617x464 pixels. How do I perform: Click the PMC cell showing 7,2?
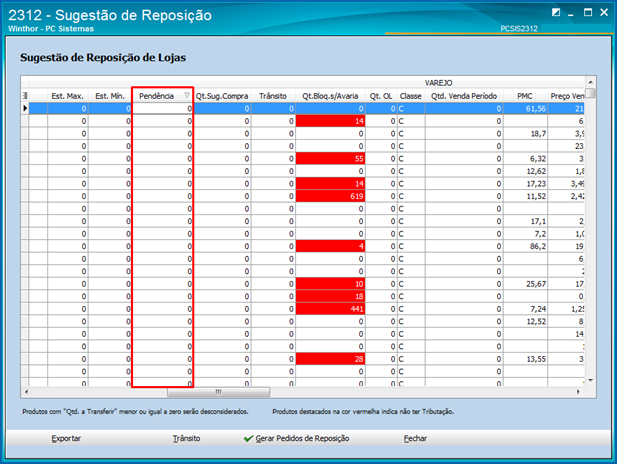click(525, 234)
